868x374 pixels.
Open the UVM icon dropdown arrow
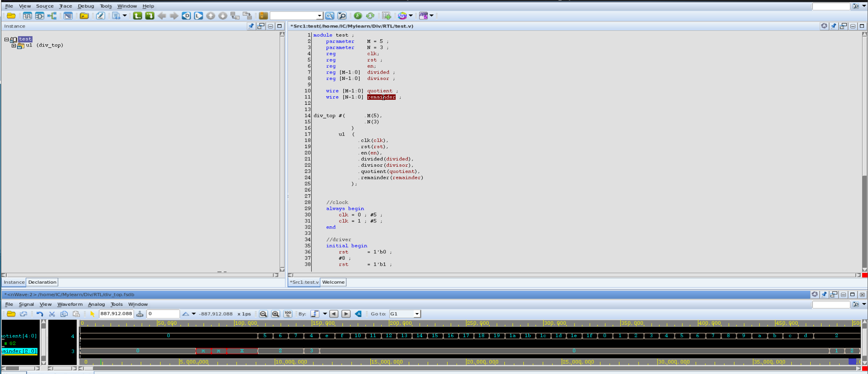[x=411, y=16]
